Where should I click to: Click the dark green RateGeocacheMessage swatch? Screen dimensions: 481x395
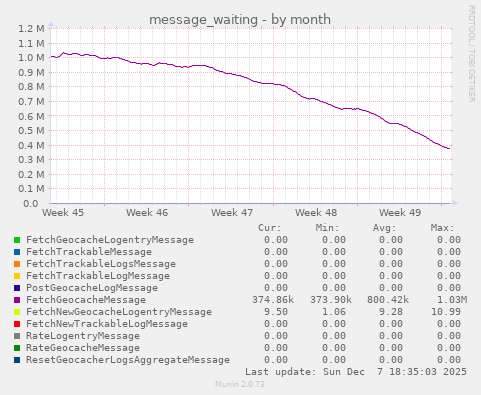pyautogui.click(x=17, y=348)
